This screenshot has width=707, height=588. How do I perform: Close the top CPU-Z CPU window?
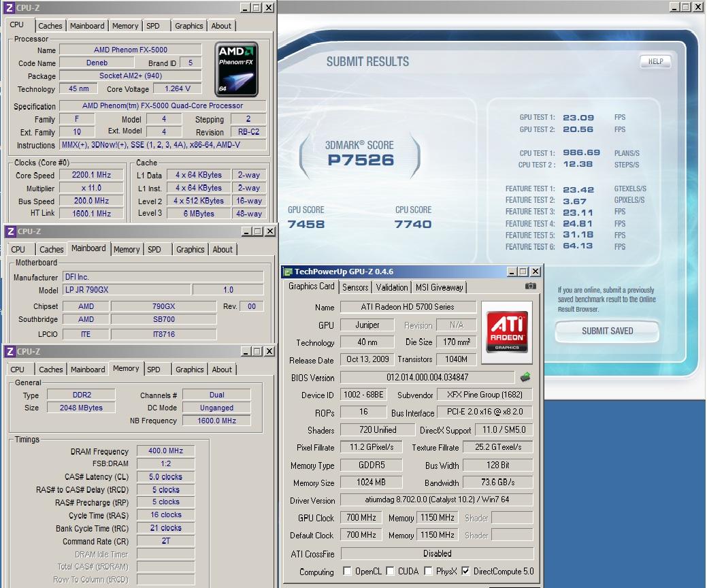(268, 7)
